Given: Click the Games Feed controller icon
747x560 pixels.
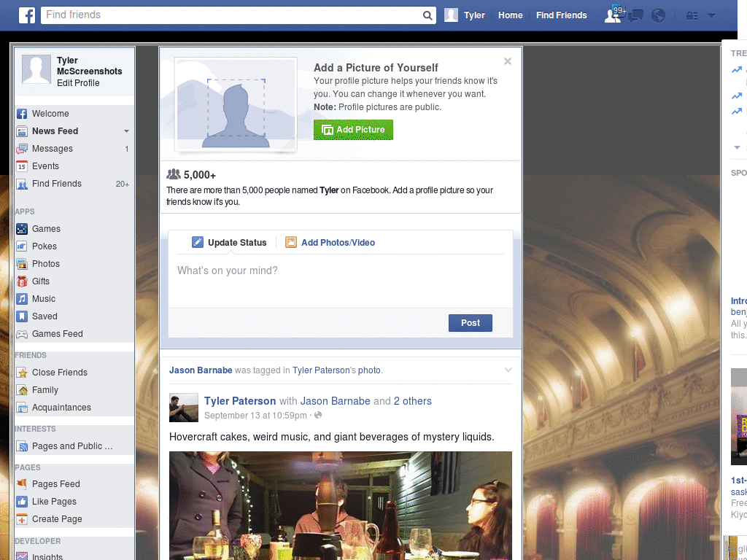Looking at the screenshot, I should pos(22,334).
